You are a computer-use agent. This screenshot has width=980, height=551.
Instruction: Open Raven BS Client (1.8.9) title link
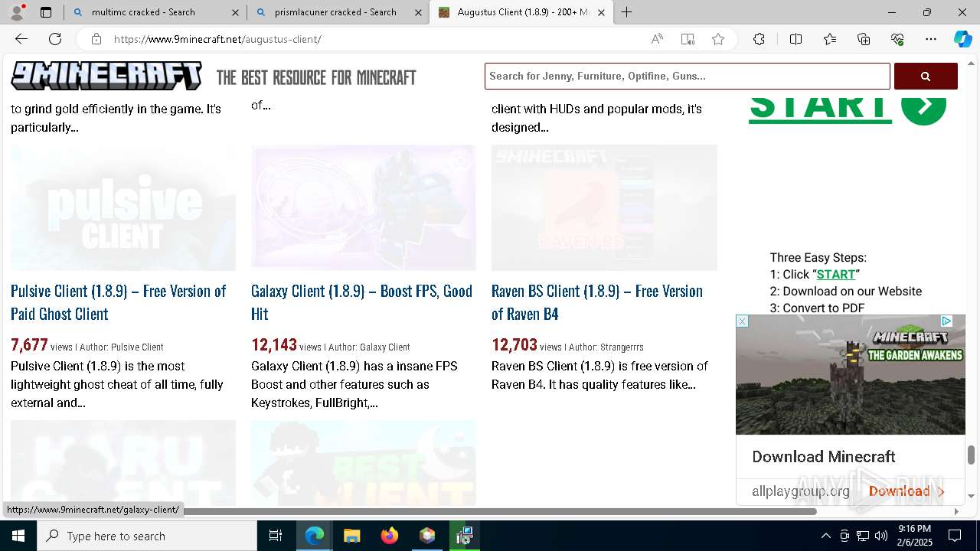[597, 302]
